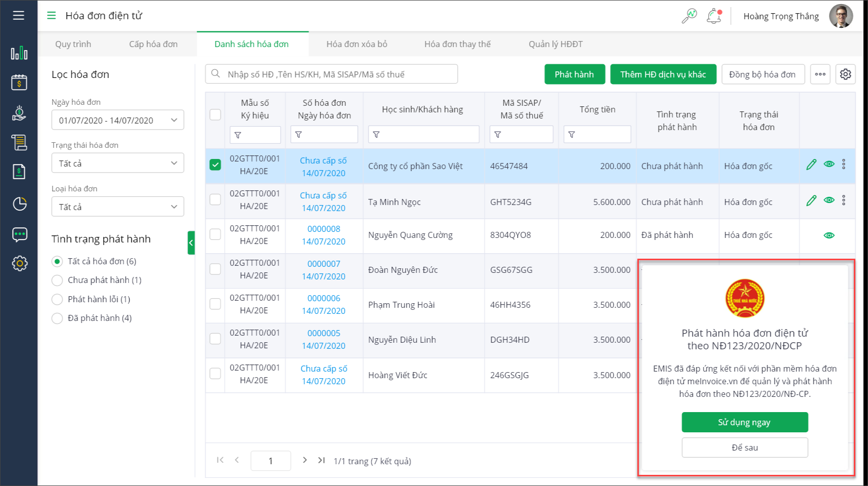The height and width of the screenshot is (486, 868).
Task: Tick the select-all checkbox in table header
Action: pyautogui.click(x=215, y=114)
